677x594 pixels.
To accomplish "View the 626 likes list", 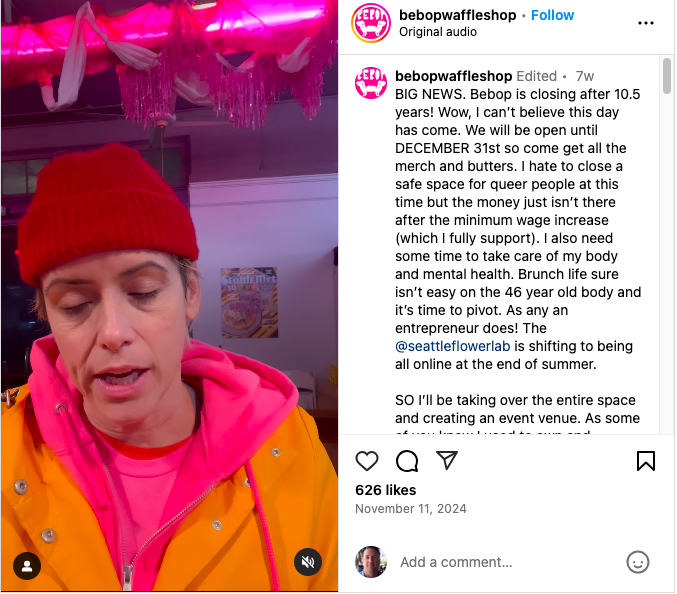I will pos(386,490).
